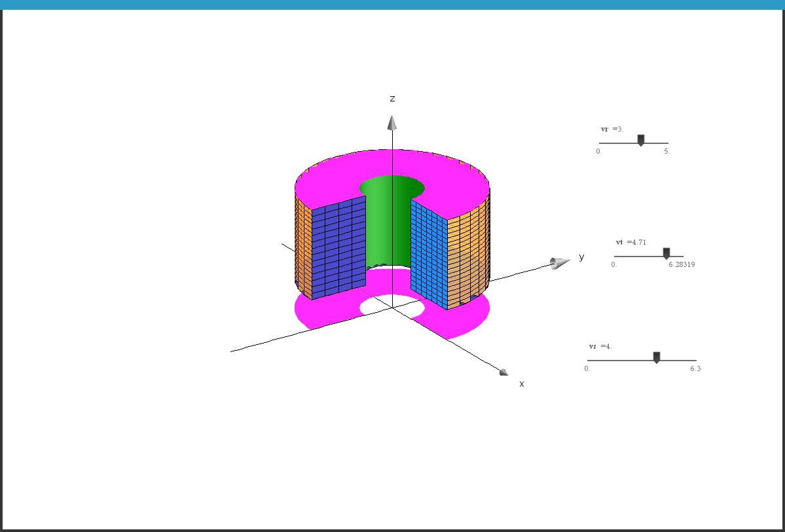The image size is (785, 532).
Task: Select the light blue gridded cut face
Action: pos(428,254)
